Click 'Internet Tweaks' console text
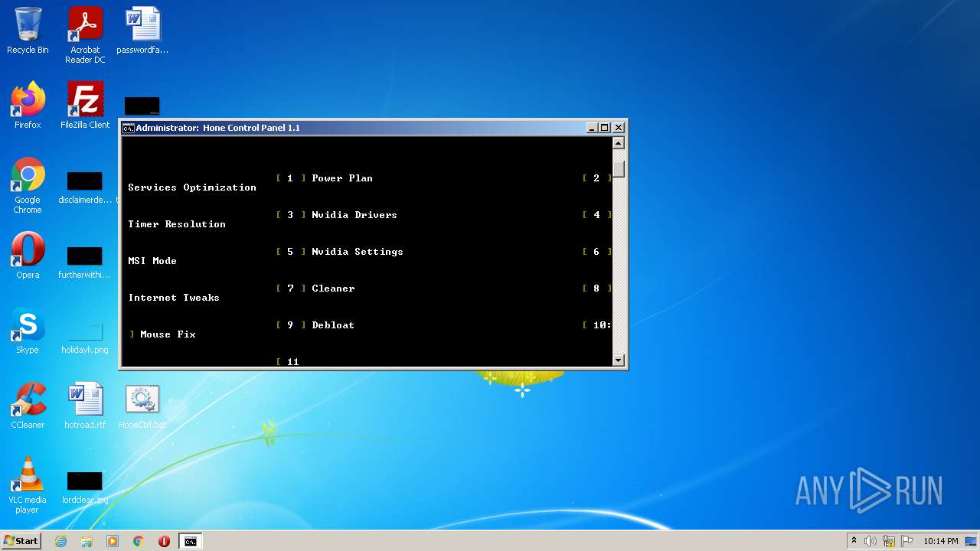The height and width of the screenshot is (551, 980). [x=174, y=298]
